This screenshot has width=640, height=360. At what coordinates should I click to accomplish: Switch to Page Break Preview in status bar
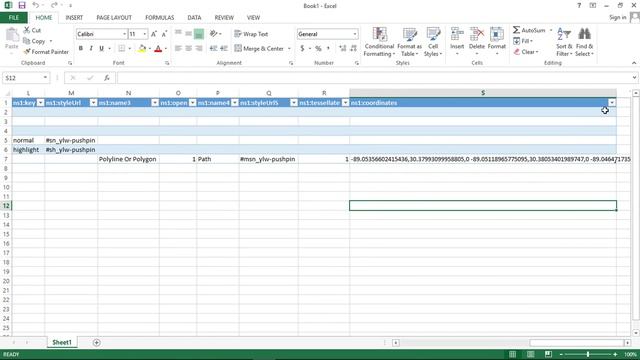pos(548,354)
